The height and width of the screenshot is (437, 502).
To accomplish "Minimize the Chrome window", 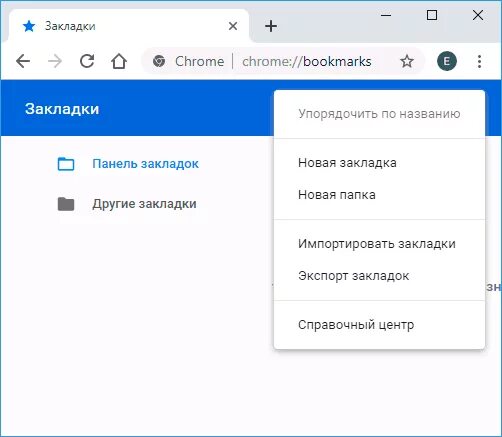I will 386,15.
